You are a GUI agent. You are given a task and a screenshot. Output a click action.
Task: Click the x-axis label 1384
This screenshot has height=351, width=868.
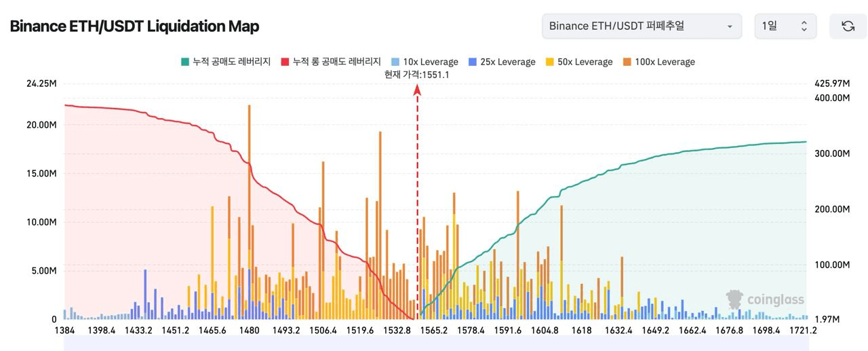click(64, 331)
